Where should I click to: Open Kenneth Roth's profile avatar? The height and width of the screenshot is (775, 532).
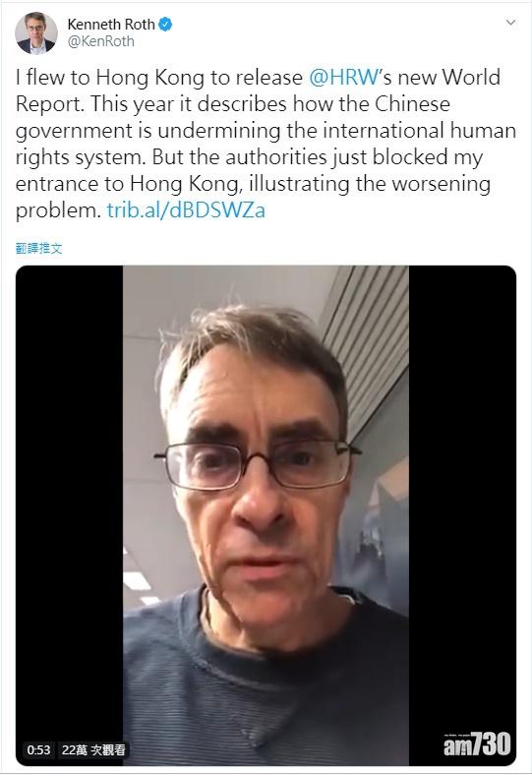click(36, 33)
